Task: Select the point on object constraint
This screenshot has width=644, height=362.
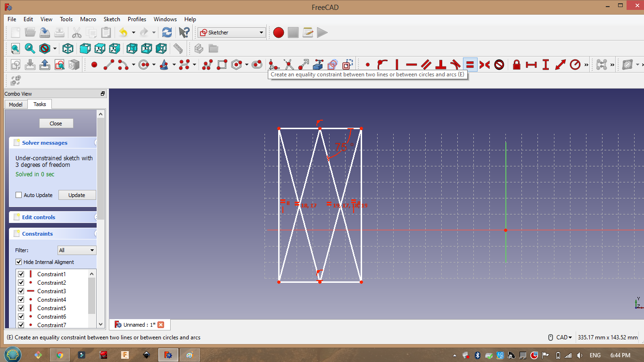Action: click(x=382, y=65)
